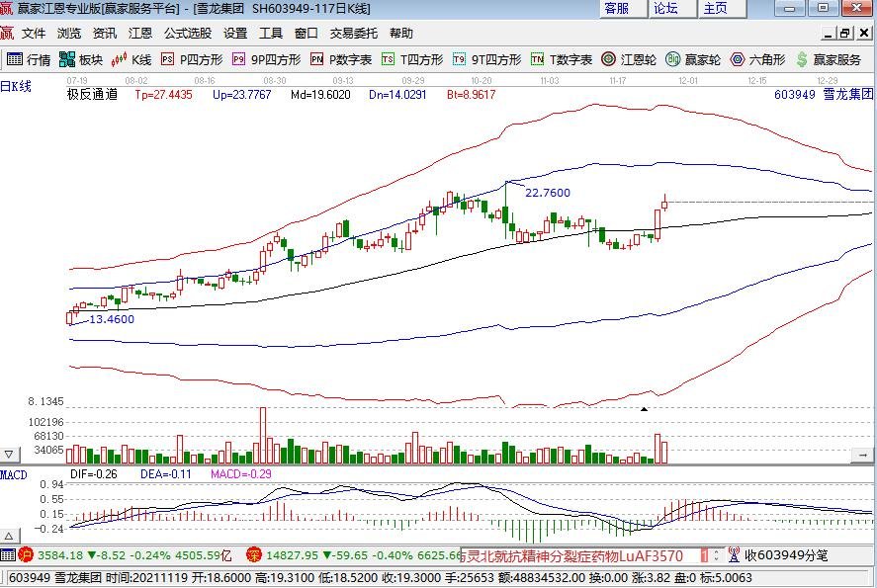Click the DEA=-0.11 value
The height and width of the screenshot is (588, 877).
pyautogui.click(x=165, y=474)
